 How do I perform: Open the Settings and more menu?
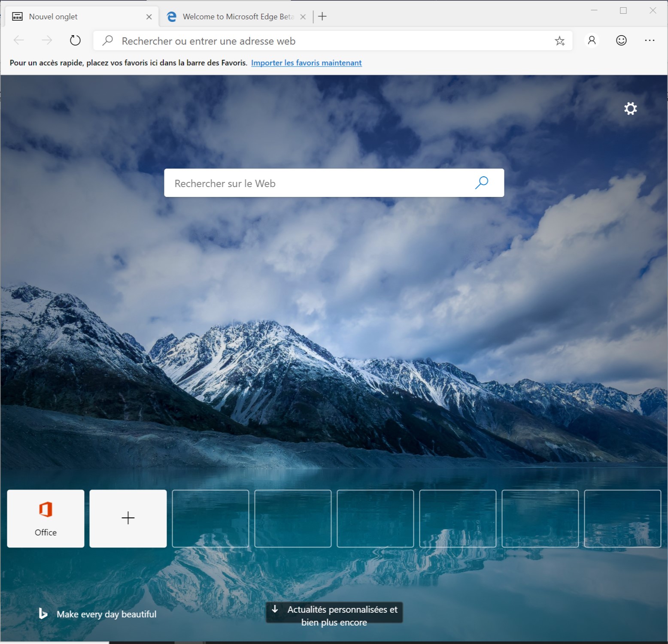pyautogui.click(x=650, y=40)
